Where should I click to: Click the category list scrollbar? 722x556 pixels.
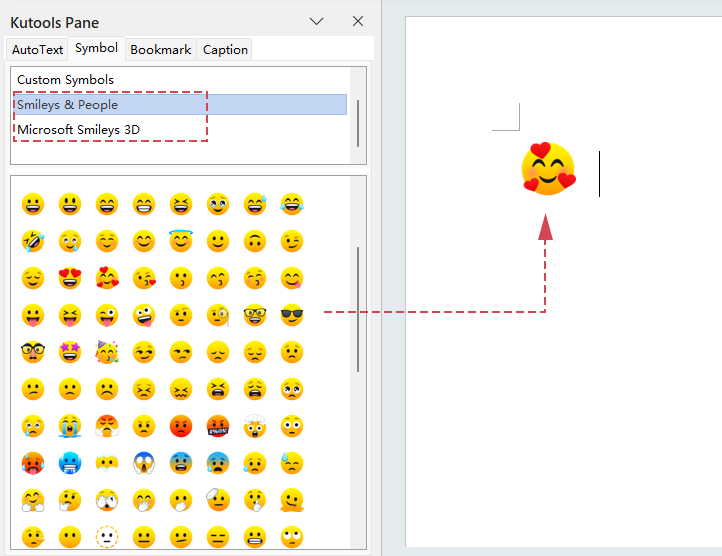[358, 123]
